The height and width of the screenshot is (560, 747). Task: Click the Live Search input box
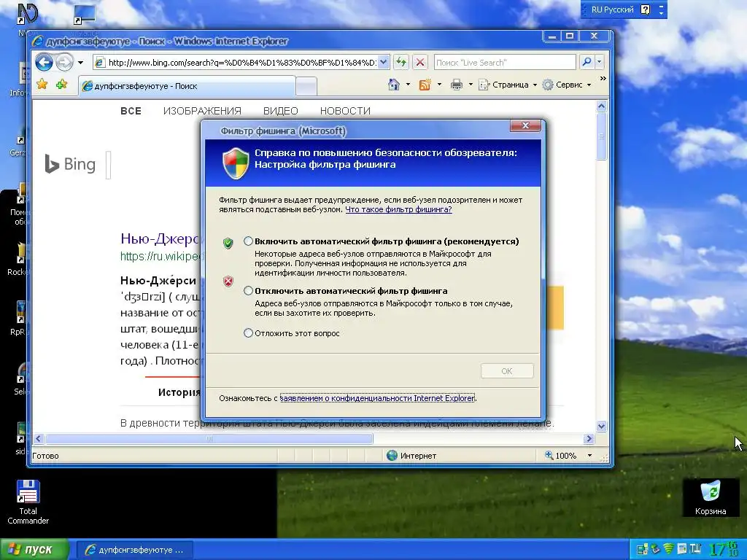click(505, 63)
